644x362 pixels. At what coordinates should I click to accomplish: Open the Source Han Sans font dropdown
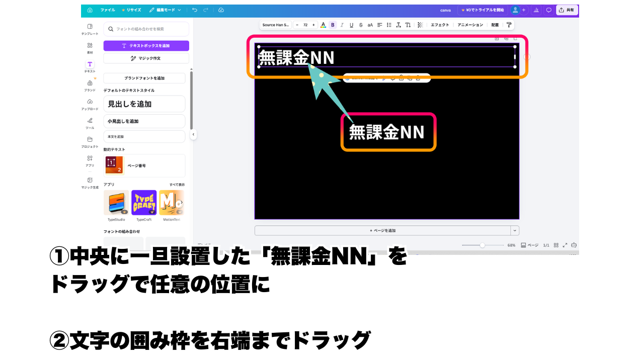point(276,25)
